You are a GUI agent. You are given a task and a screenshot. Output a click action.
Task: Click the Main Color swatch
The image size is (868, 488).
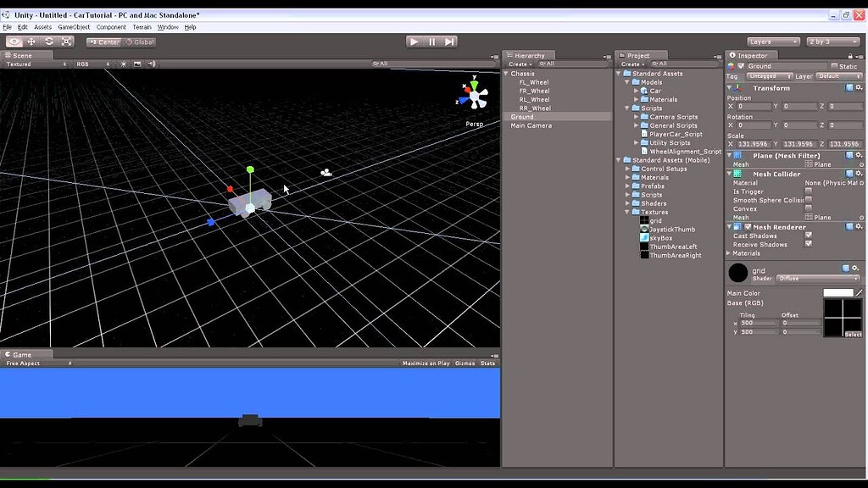[x=839, y=291]
